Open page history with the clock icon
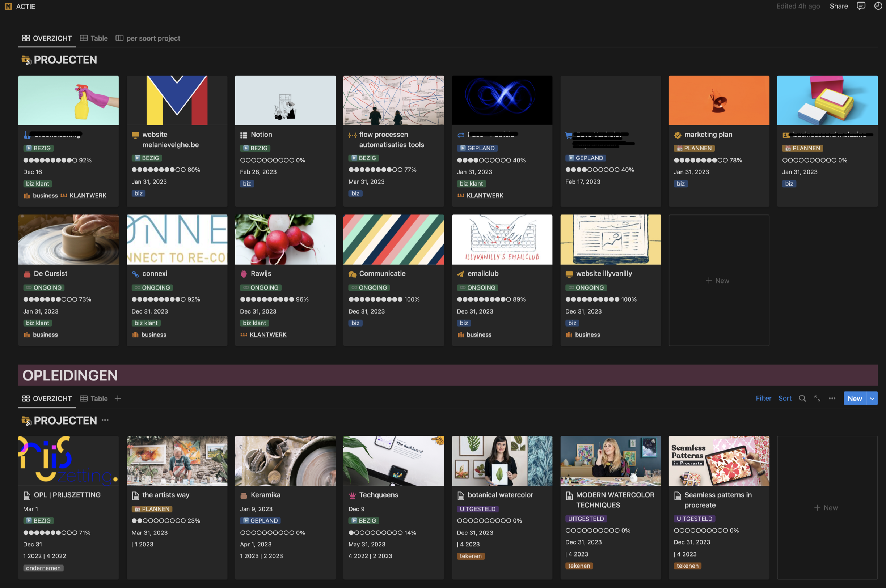This screenshot has height=588, width=886. 878,6
